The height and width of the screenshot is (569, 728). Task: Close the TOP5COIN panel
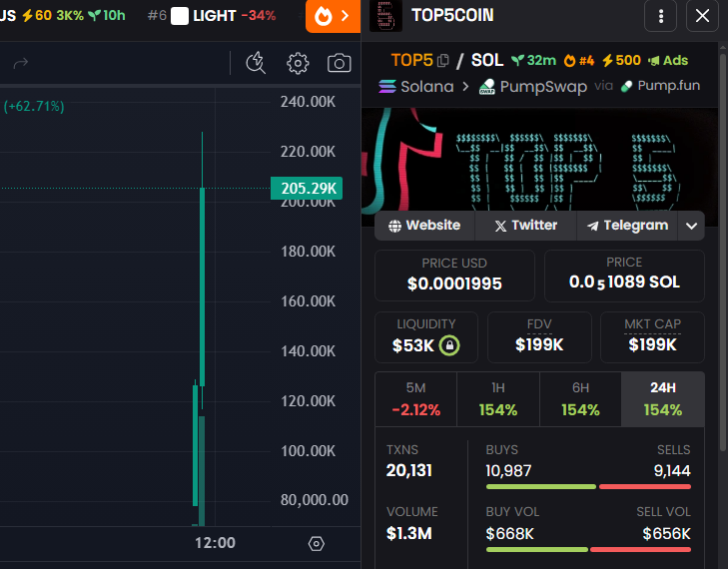tap(702, 16)
